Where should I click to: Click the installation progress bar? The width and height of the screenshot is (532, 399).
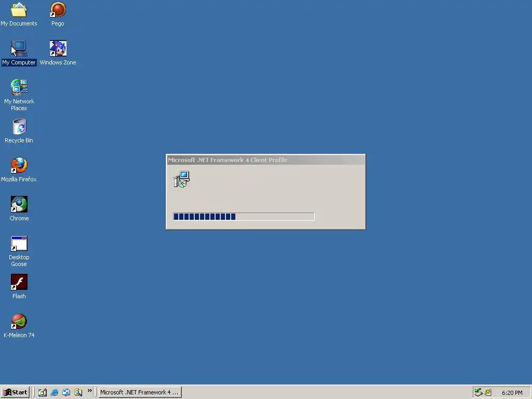click(x=244, y=217)
